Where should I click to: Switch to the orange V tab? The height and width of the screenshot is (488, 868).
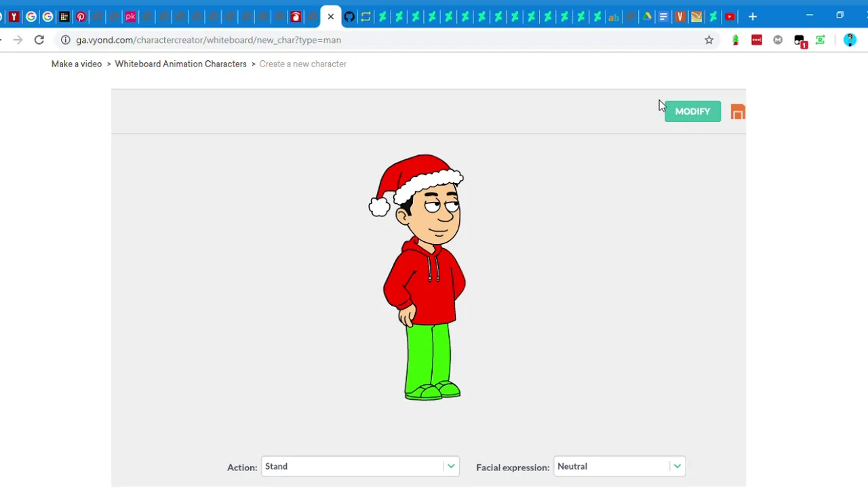pyautogui.click(x=680, y=16)
